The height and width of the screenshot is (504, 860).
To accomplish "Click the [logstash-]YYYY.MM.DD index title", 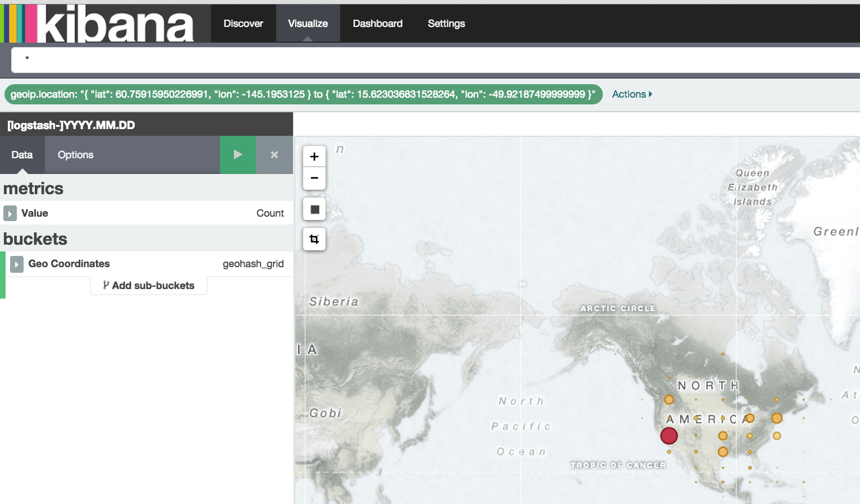I will 71,125.
